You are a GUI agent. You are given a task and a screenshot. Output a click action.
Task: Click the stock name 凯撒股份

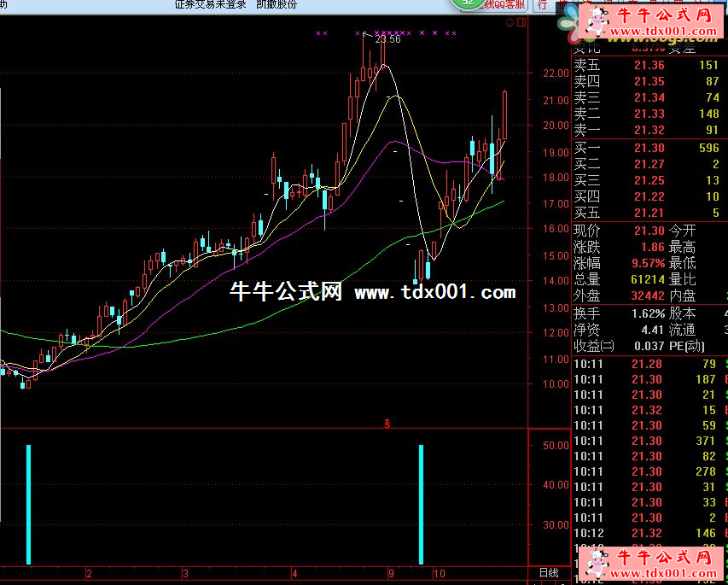point(277,4)
